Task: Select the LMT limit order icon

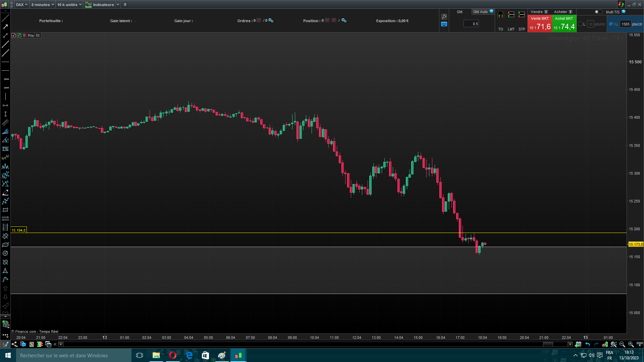Action: pyautogui.click(x=511, y=15)
